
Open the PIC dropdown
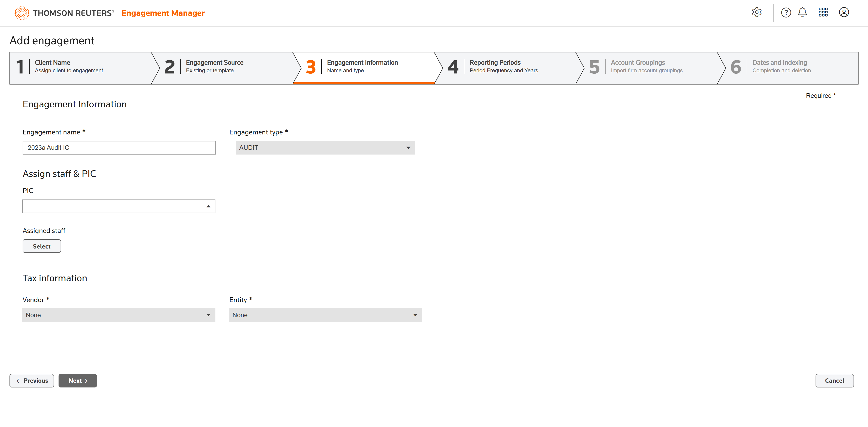click(x=119, y=206)
